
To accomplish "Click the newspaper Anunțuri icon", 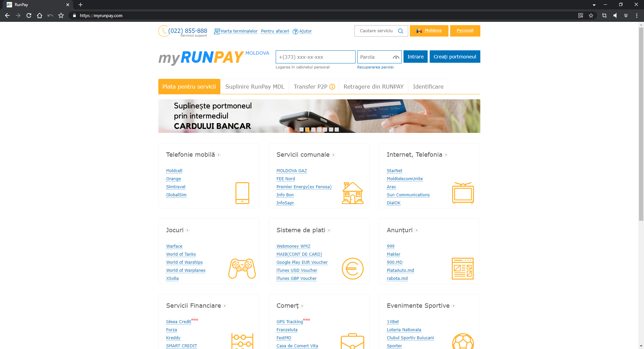I will [x=463, y=268].
